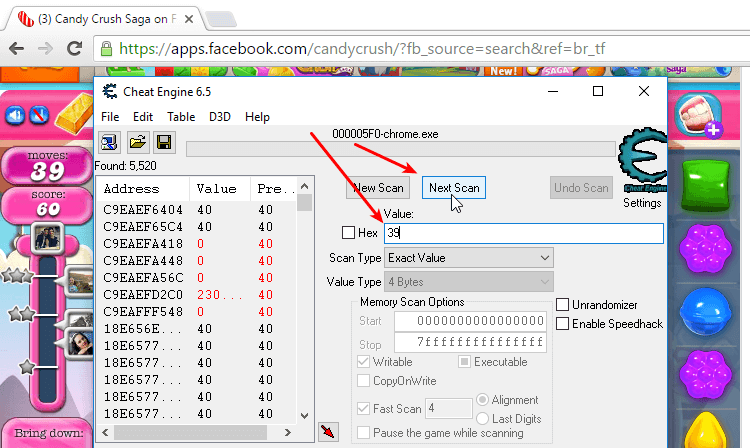Select address row C9EAEFD2C0
Screen dimensions: 750x448
(196, 295)
